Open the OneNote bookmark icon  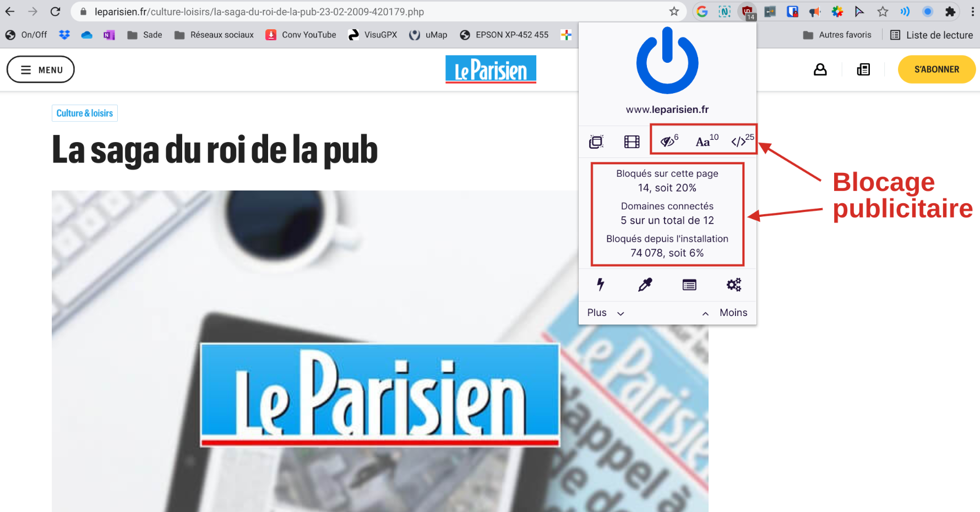[109, 35]
